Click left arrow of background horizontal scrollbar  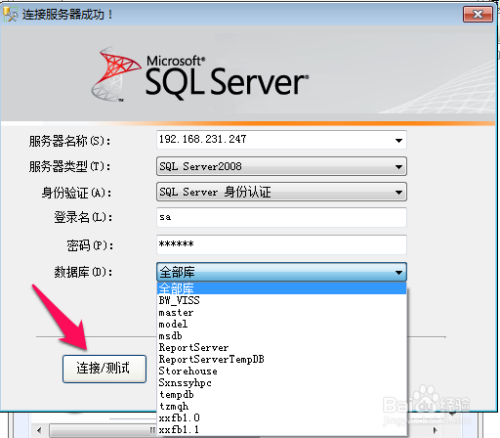pyautogui.click(x=39, y=430)
